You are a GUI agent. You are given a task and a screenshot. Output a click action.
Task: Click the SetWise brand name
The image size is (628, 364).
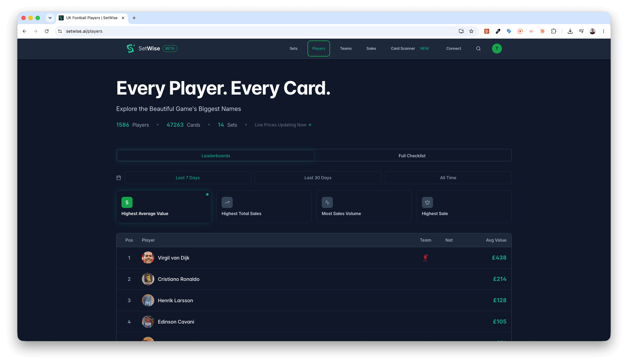pyautogui.click(x=149, y=49)
